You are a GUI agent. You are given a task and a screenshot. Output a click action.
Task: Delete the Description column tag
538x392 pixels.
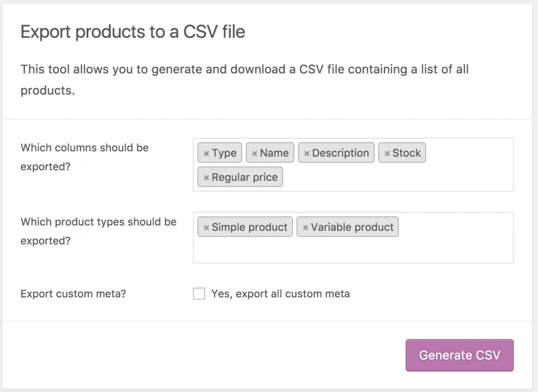(307, 153)
